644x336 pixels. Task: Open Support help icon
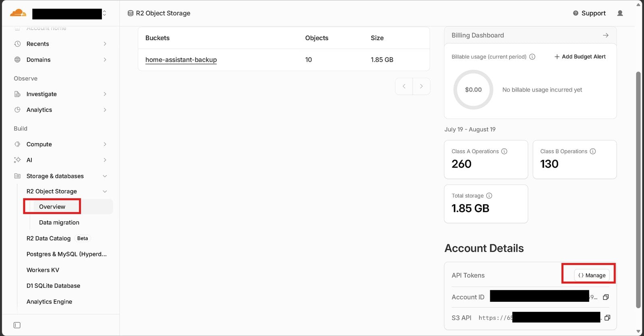pos(576,13)
